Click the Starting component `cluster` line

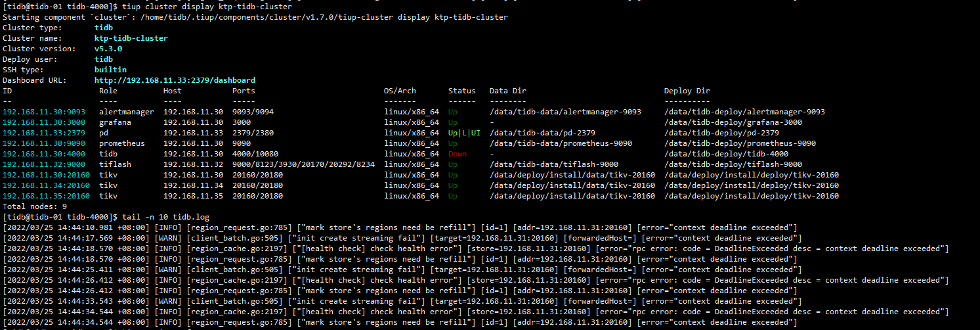[x=255, y=17]
